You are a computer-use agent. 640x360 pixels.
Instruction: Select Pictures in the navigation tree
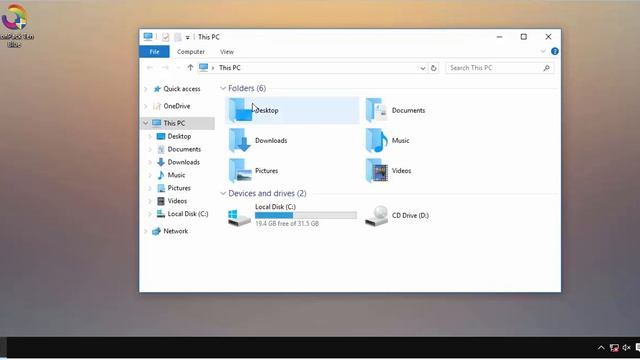(179, 188)
